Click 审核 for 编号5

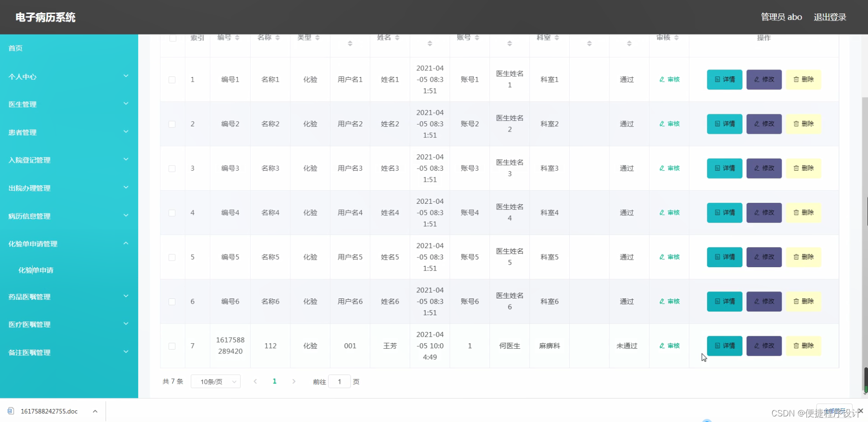[669, 257]
